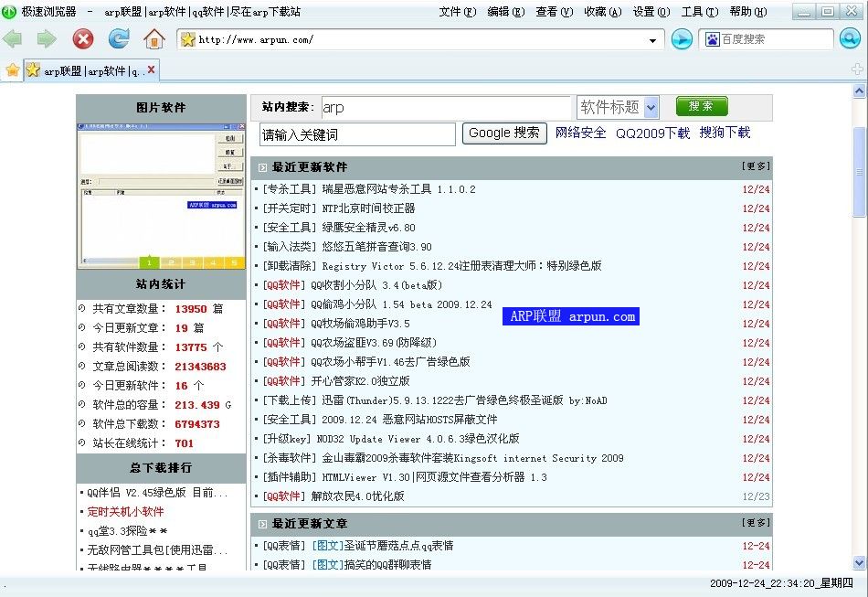
Task: Select the arp联盟 browser tab
Action: tap(91, 71)
